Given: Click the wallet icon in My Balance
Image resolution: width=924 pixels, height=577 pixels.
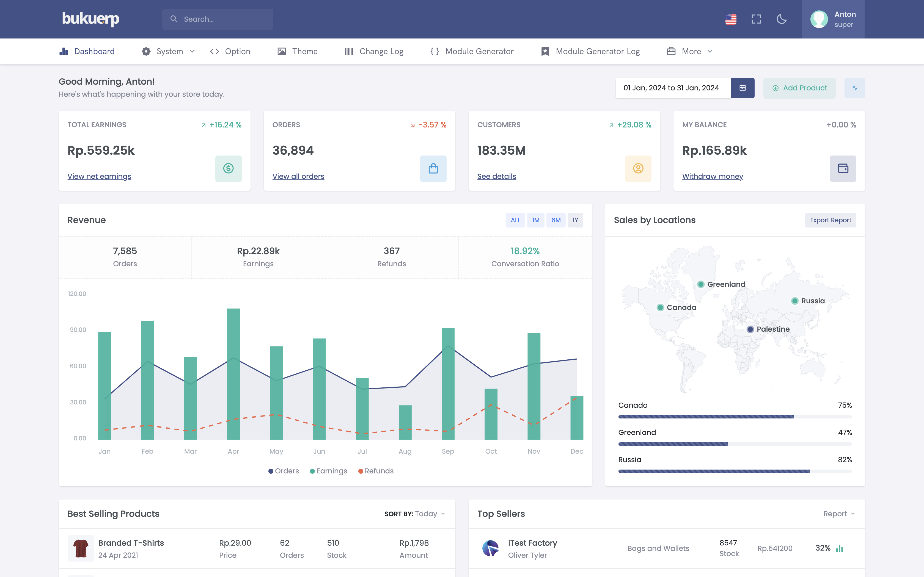Looking at the screenshot, I should tap(843, 168).
